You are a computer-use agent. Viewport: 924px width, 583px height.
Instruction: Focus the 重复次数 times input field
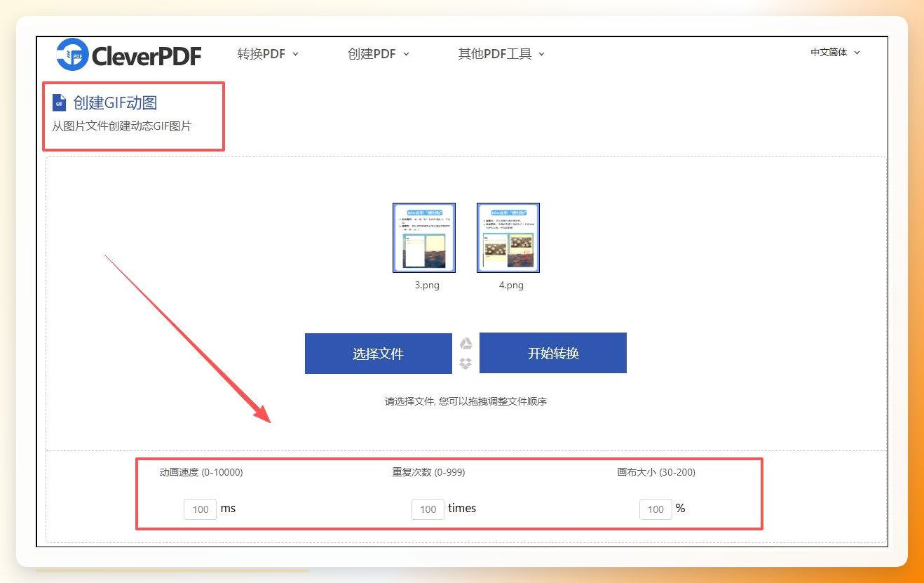pyautogui.click(x=428, y=509)
